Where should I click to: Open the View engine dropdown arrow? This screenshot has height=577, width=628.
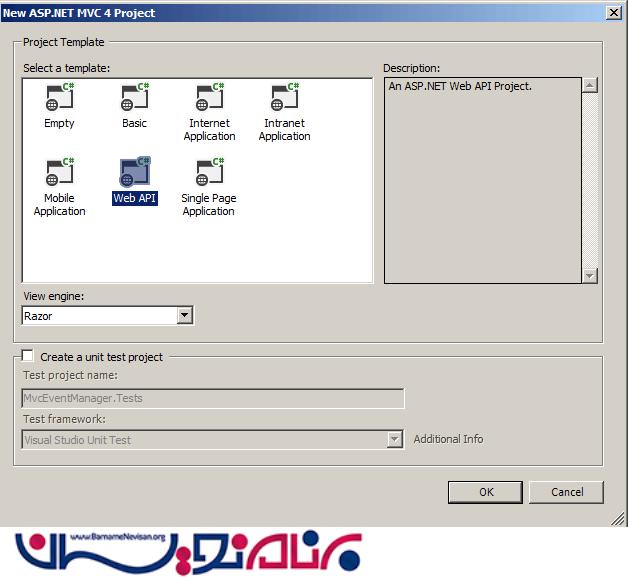point(184,316)
